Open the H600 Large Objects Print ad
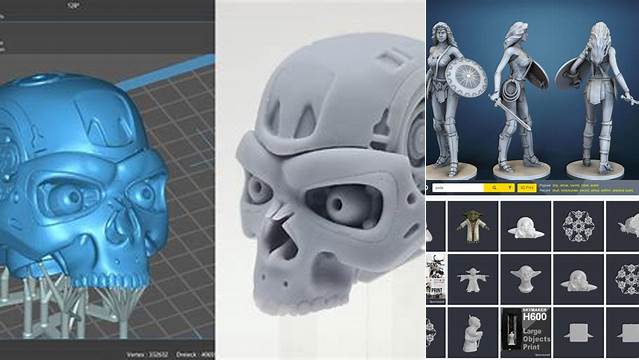This screenshot has height=360, width=639. pos(526,331)
